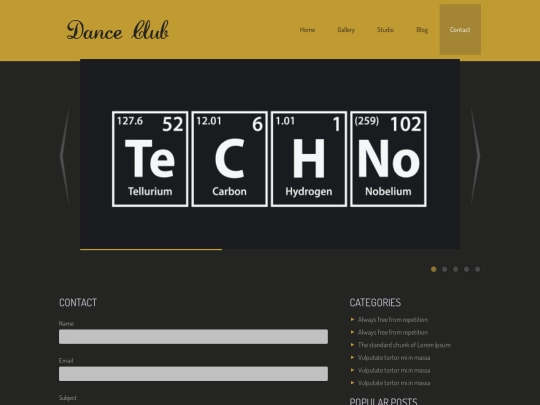Viewport: 540px width, 405px height.
Task: Open middle 'Vulputate tortor mi in massa' link
Action: click(394, 370)
